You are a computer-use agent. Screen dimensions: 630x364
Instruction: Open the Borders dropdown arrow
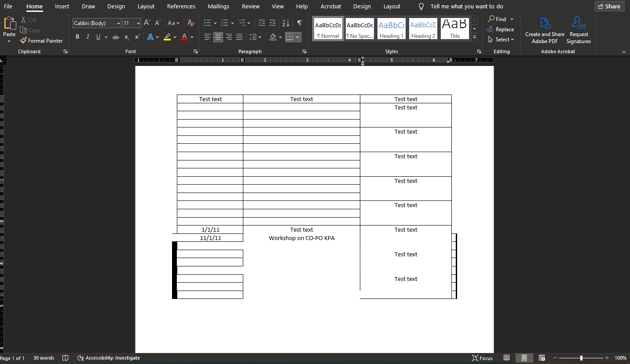[298, 37]
